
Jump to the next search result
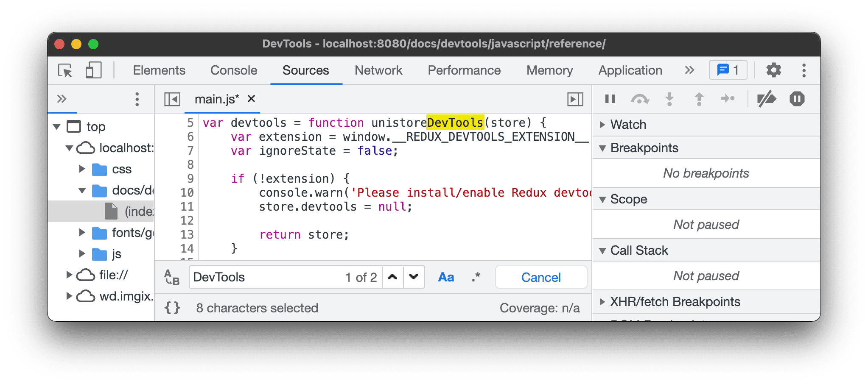[414, 277]
